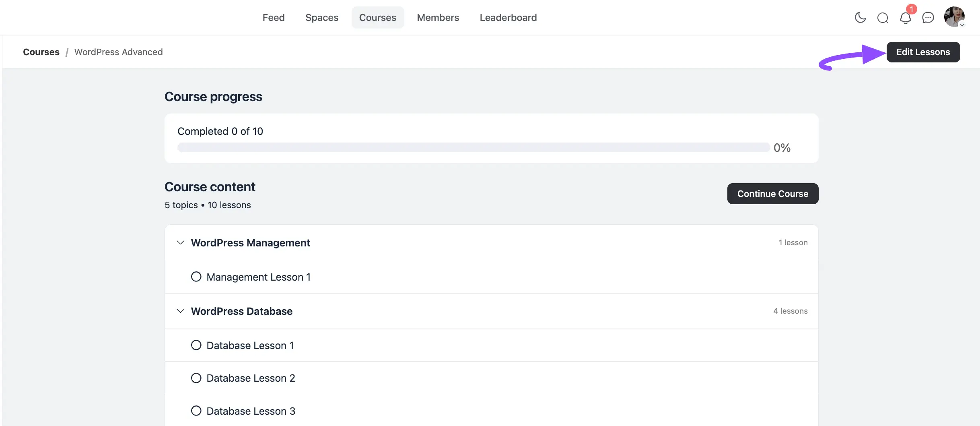Mark Database Lesson 2 complete circle
Image resolution: width=980 pixels, height=426 pixels.
coord(196,378)
